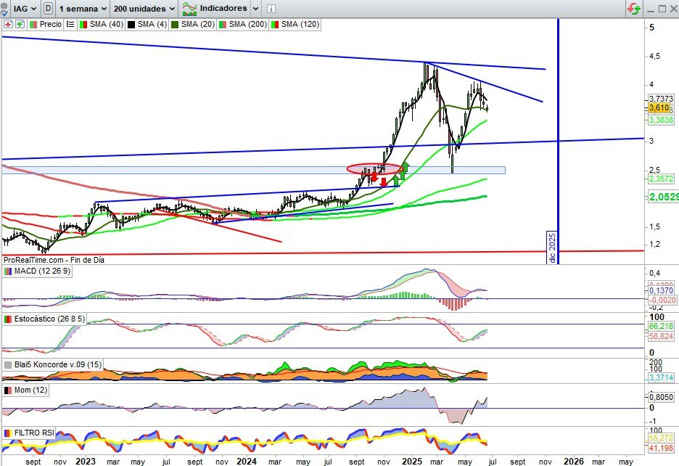Click the black SMA (4) color swatch

(x=131, y=25)
